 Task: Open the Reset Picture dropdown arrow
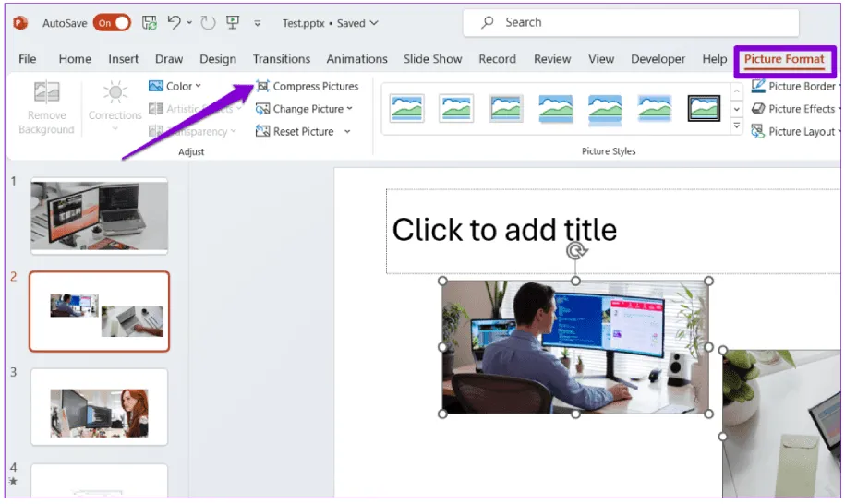(347, 132)
